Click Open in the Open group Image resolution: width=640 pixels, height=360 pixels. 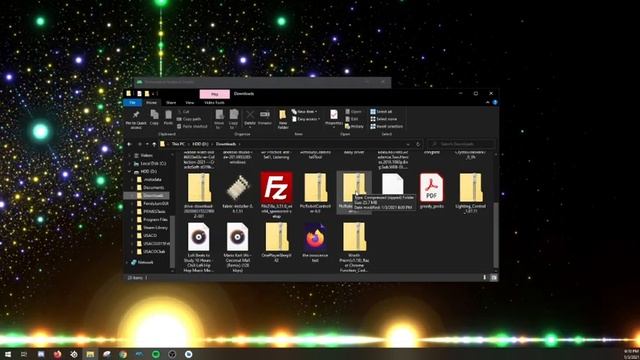tap(353, 111)
